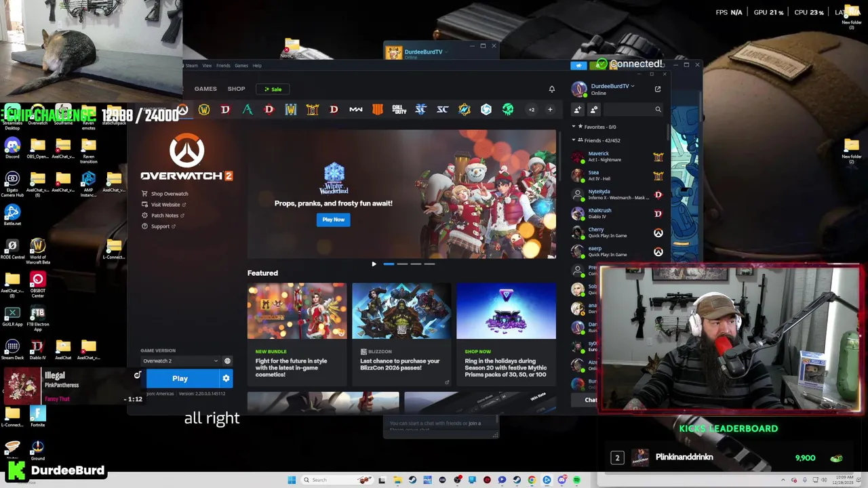Open OBSBOT Center desktop shortcut
This screenshot has width=868, height=488.
37,283
